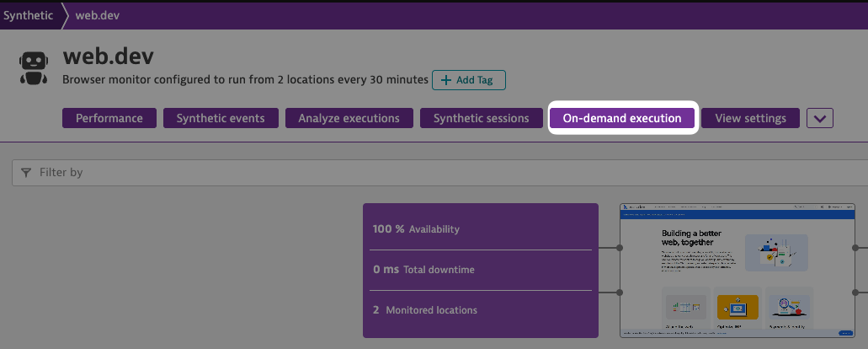Open View settings

750,118
